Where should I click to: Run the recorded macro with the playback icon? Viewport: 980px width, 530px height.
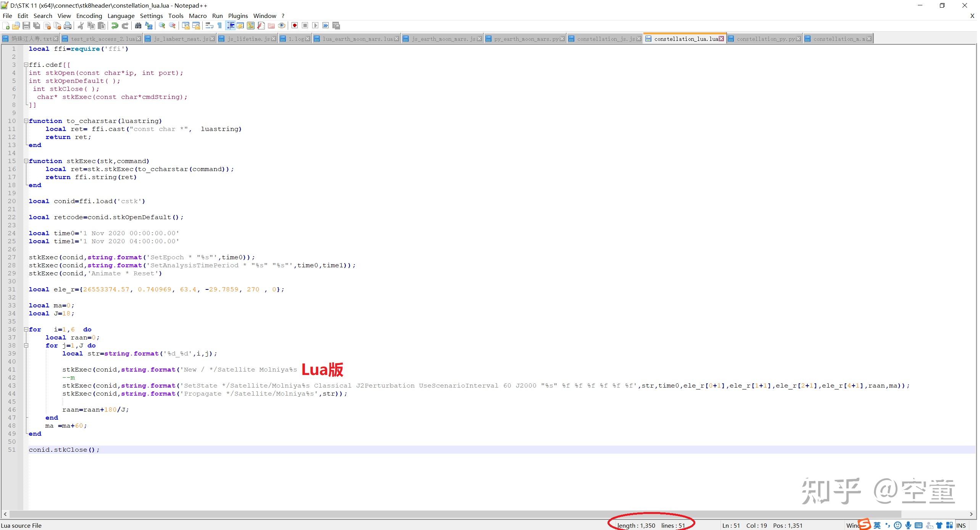pyautogui.click(x=316, y=26)
